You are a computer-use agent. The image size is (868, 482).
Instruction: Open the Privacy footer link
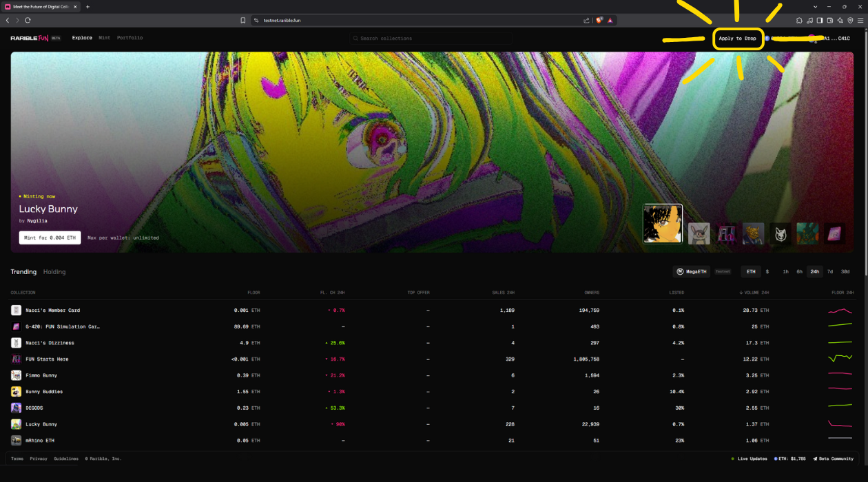[39, 459]
